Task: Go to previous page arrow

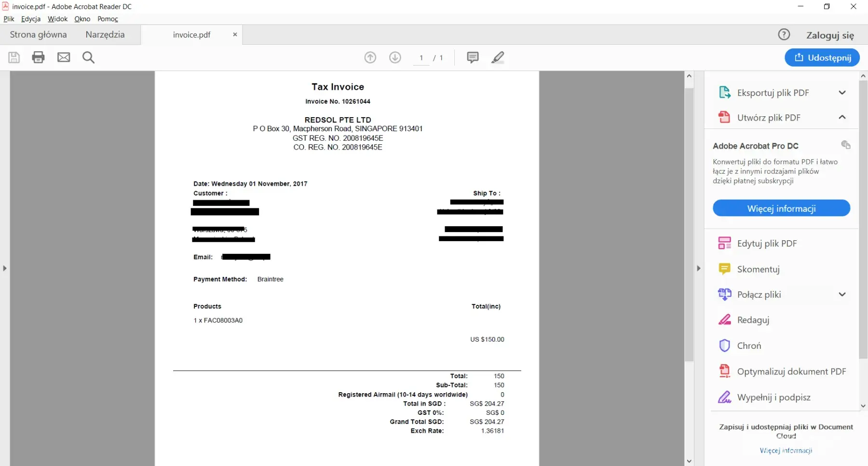Action: 370,57
